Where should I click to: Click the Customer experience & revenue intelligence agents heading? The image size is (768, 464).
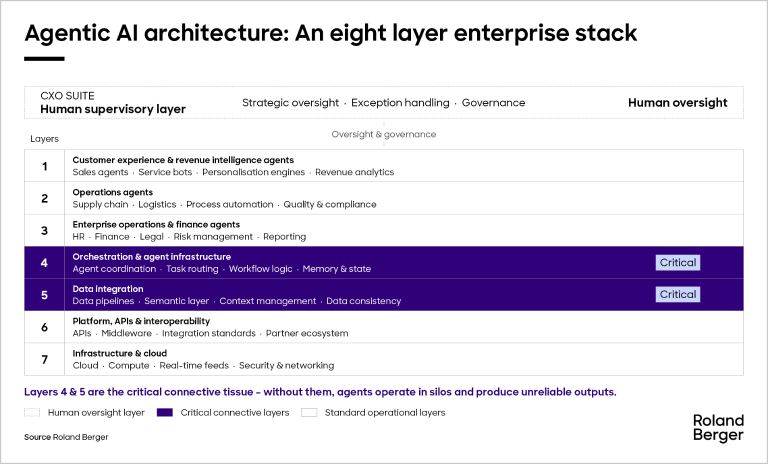183,160
